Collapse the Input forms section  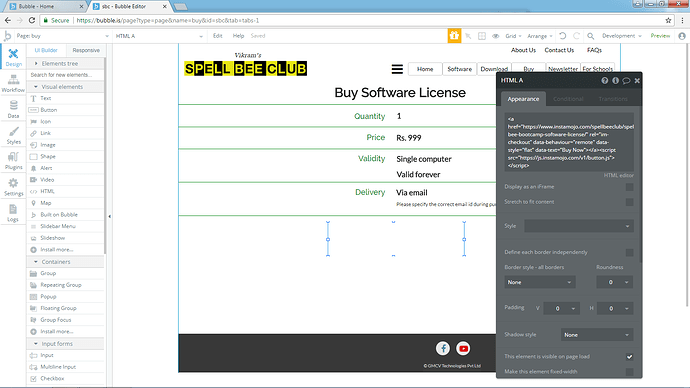(65, 344)
